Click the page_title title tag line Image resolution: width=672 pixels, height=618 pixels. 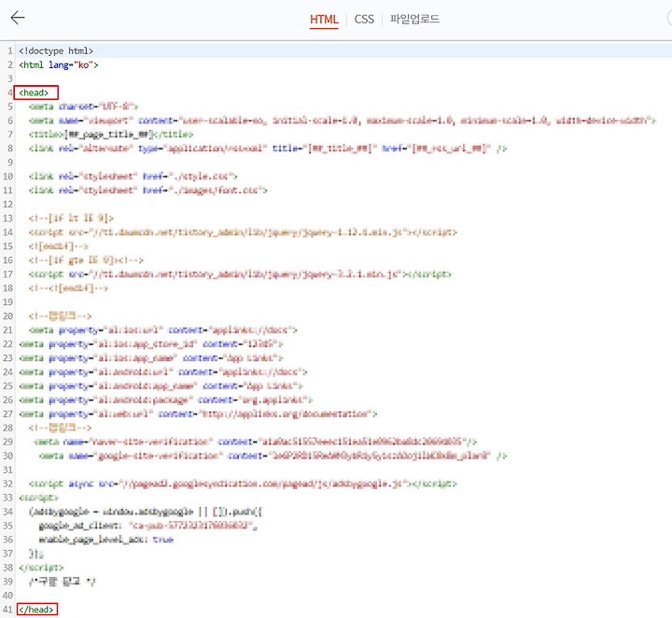(x=111, y=134)
